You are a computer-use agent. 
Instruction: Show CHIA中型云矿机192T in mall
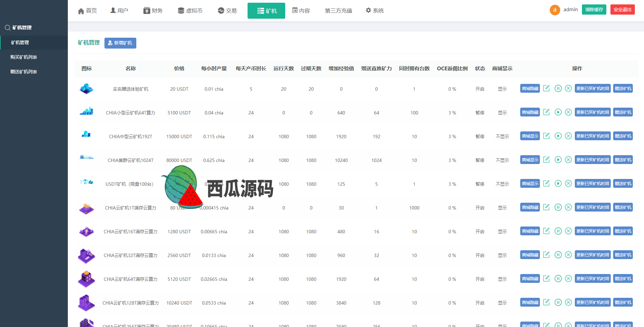(530, 136)
